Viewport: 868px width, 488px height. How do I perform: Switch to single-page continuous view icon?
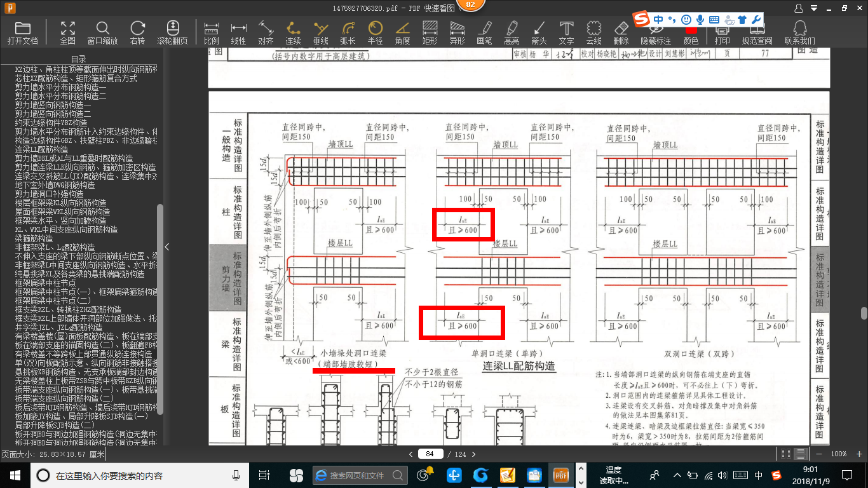tap(801, 454)
